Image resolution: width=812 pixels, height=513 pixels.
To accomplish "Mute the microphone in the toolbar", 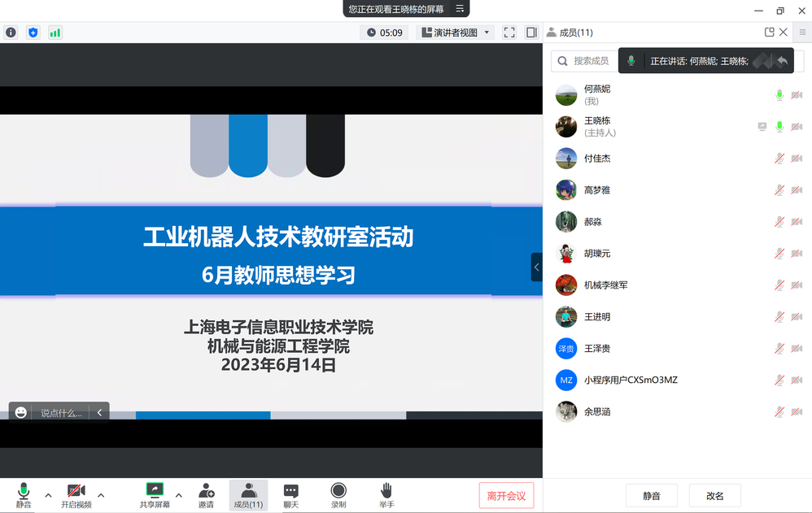I will point(24,494).
